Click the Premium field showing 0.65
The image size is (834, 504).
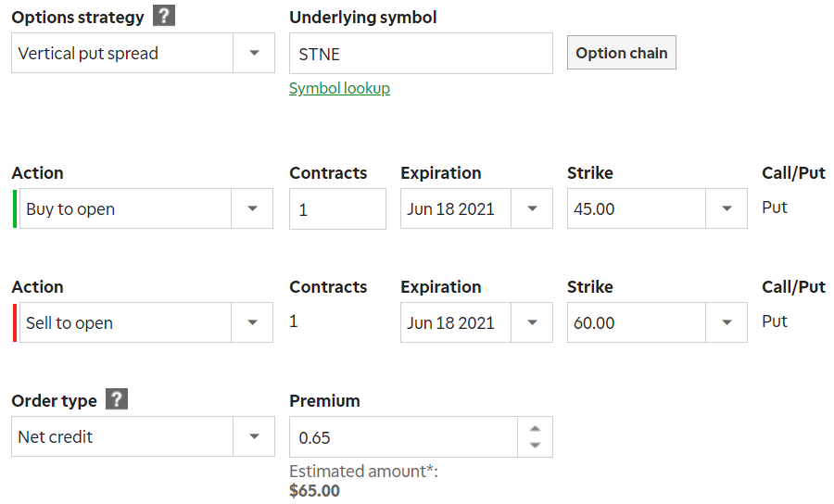coord(403,437)
